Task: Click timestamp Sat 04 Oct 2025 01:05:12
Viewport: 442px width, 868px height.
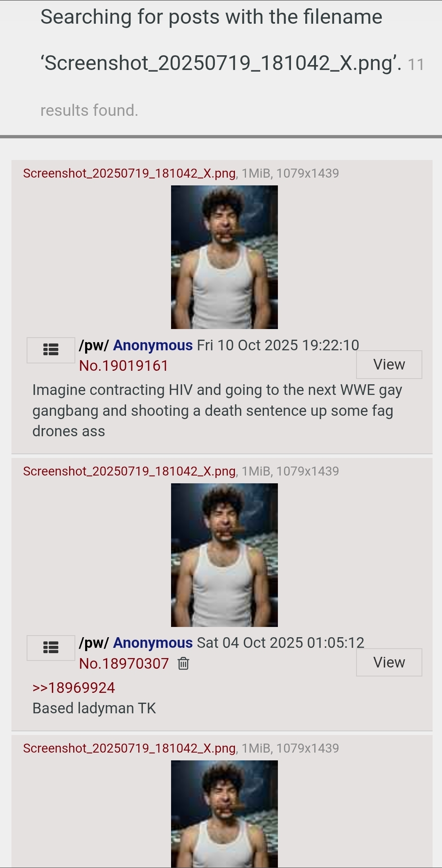Action: 280,643
